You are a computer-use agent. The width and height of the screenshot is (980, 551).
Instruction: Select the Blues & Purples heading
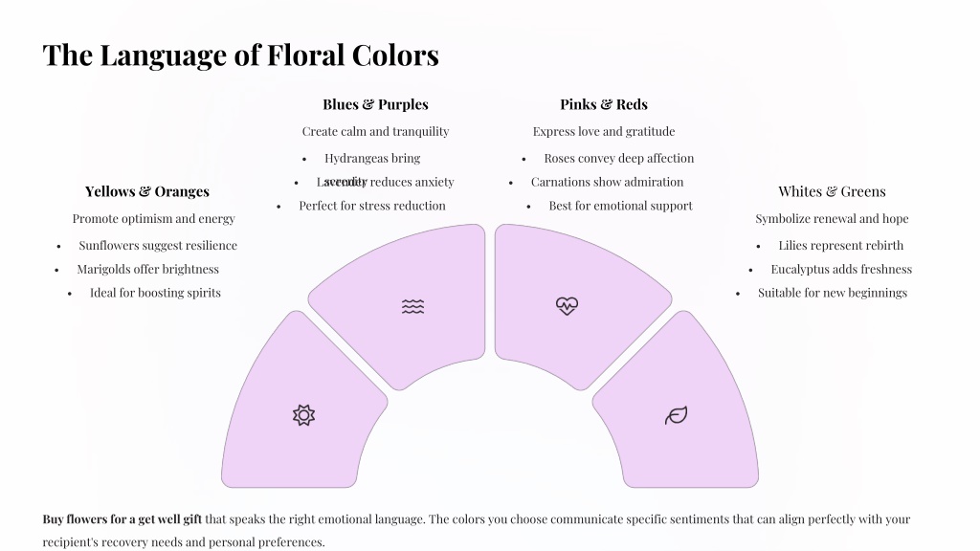coord(375,104)
